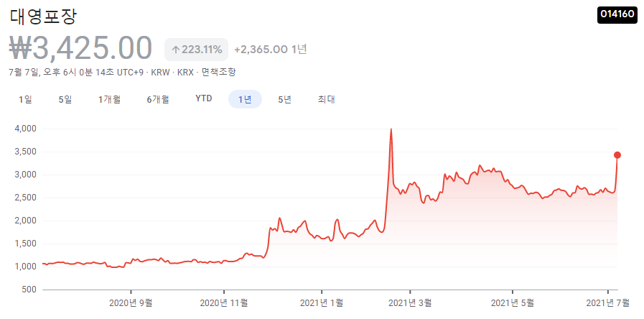Click the 500 y-axis label

29,290
